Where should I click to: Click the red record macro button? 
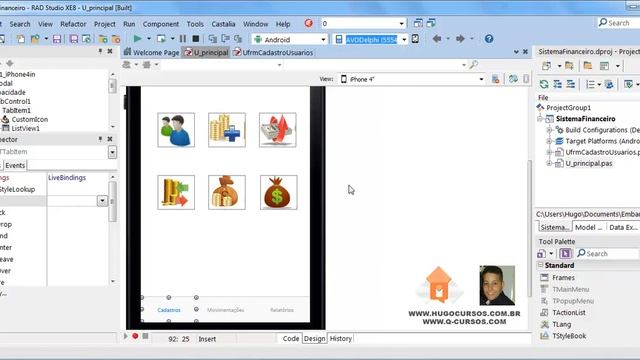(x=135, y=336)
